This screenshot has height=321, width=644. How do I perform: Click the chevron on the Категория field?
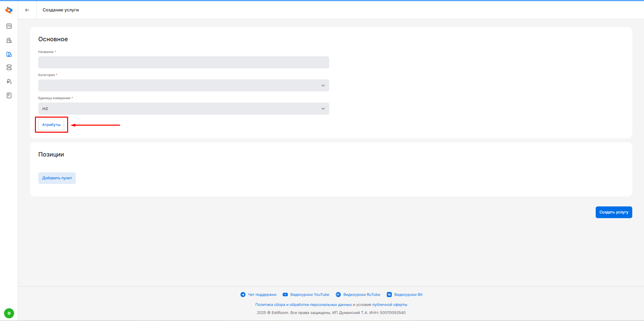(x=323, y=85)
